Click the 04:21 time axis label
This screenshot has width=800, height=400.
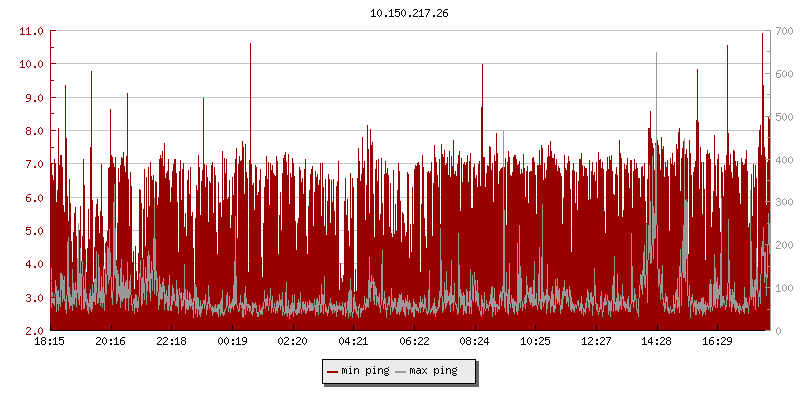(353, 342)
